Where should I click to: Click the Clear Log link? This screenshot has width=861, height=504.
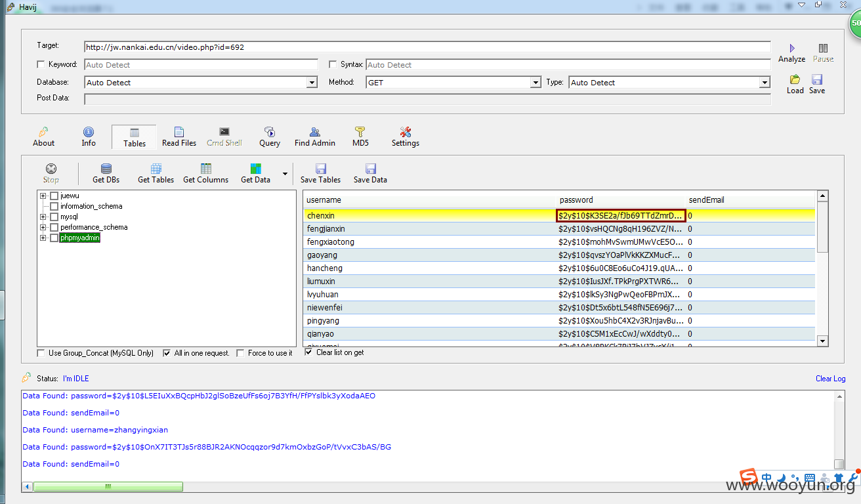830,379
